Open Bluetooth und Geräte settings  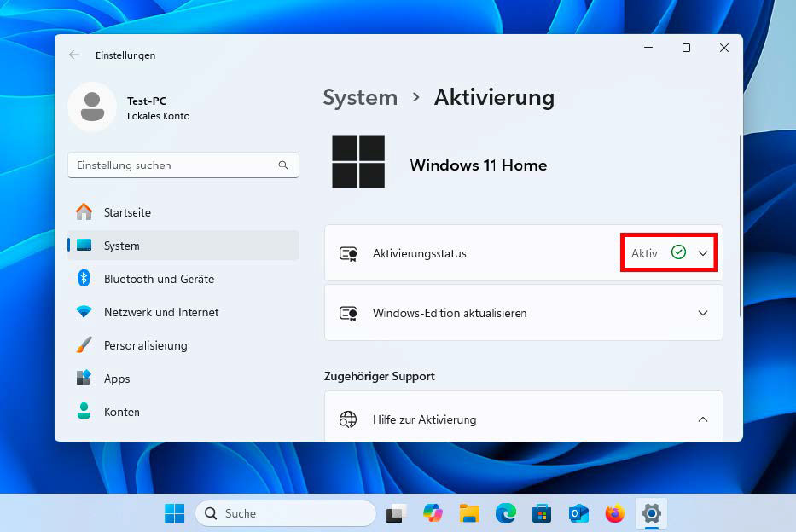(x=183, y=279)
